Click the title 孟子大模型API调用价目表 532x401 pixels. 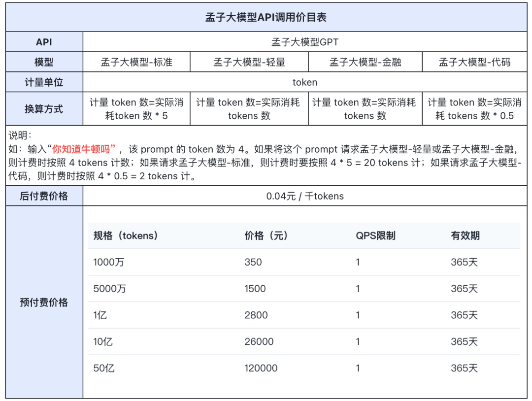[266, 17]
